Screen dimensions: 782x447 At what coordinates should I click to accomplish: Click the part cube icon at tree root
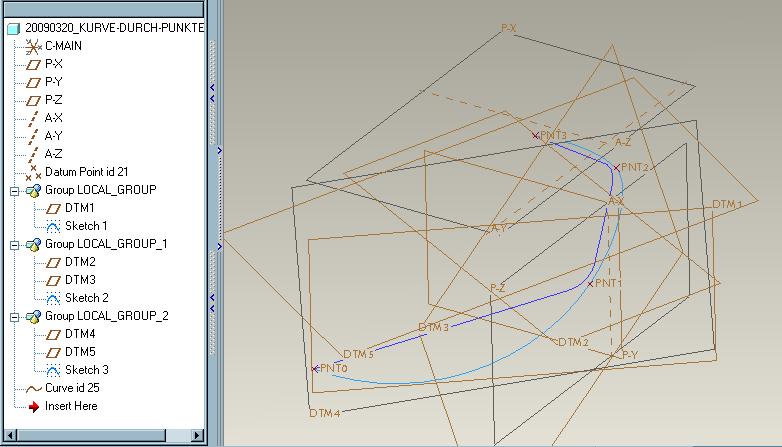click(13, 28)
